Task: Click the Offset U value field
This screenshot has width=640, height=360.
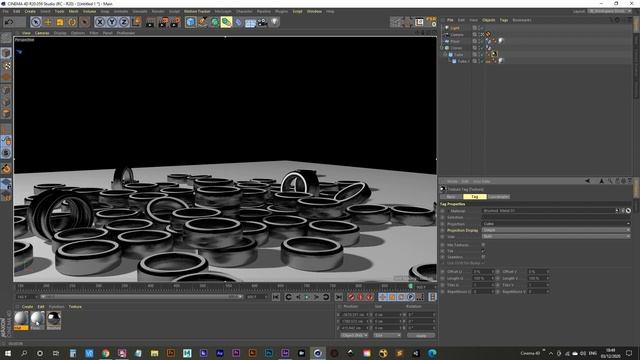Action: click(482, 271)
